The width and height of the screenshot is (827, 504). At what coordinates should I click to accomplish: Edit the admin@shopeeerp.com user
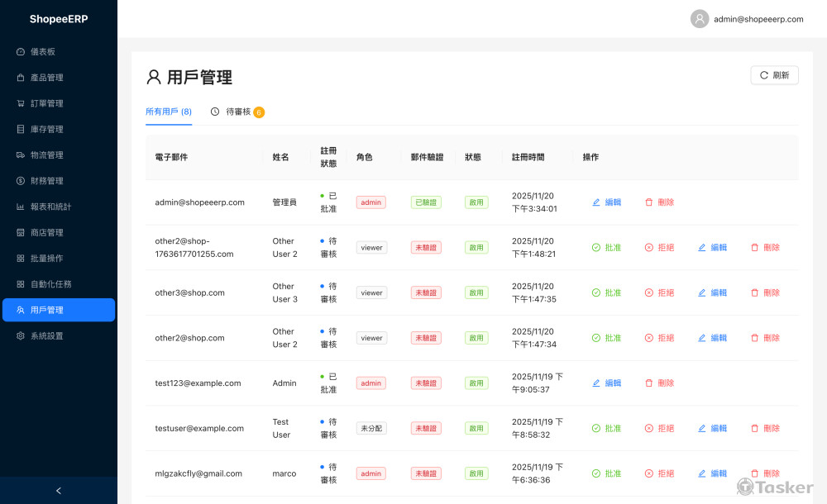point(606,202)
